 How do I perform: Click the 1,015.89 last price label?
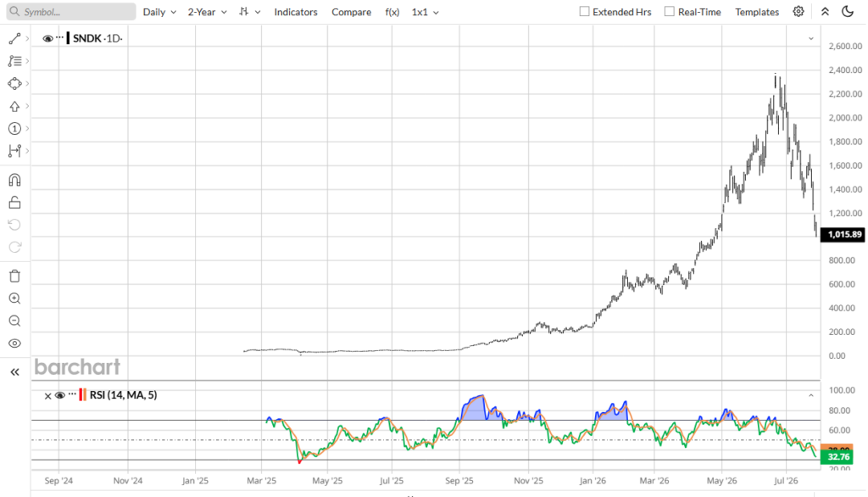(x=843, y=234)
